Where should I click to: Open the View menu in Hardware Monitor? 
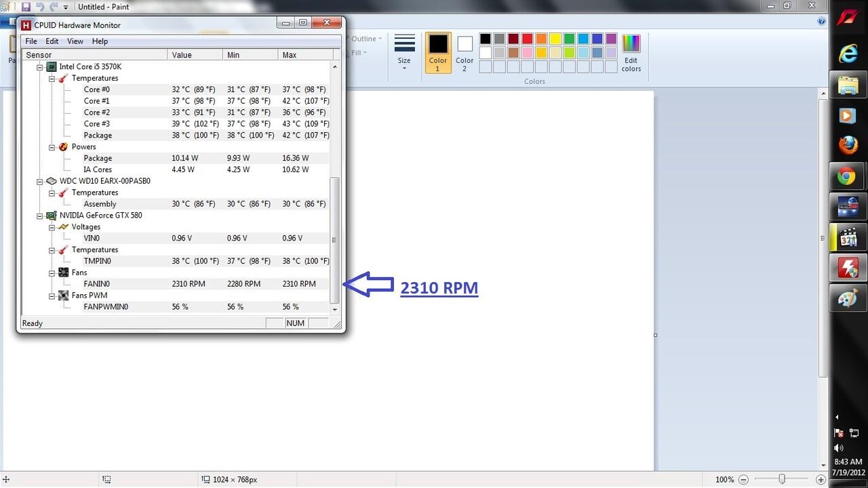[x=75, y=41]
